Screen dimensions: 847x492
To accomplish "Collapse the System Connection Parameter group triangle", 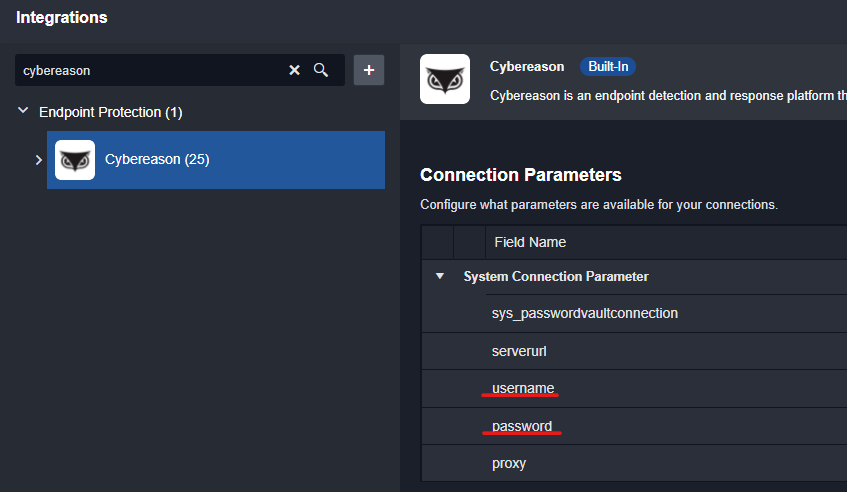I will pos(440,277).
